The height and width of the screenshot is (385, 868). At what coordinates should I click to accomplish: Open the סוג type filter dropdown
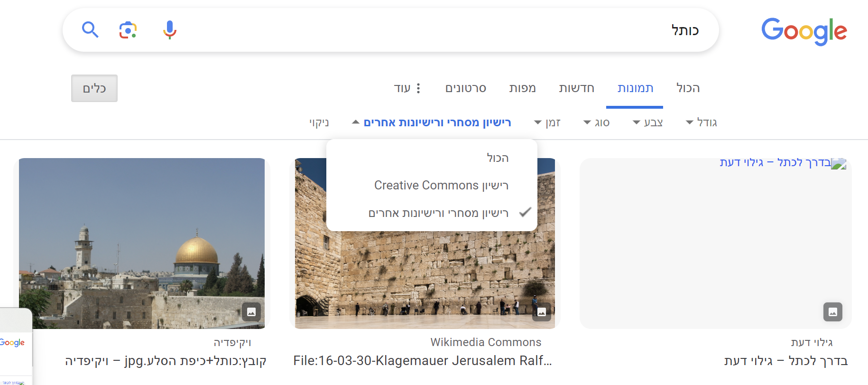click(597, 123)
